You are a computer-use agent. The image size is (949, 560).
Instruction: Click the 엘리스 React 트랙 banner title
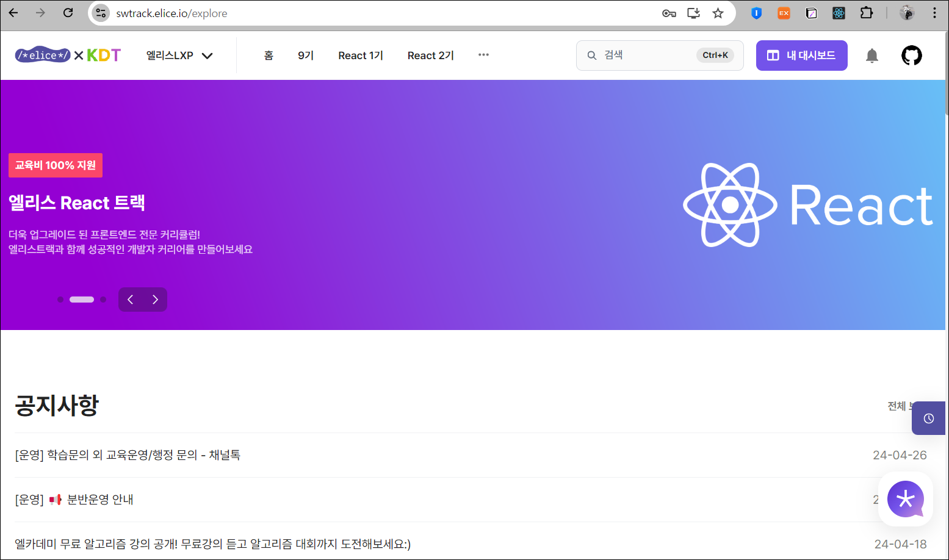pyautogui.click(x=77, y=203)
